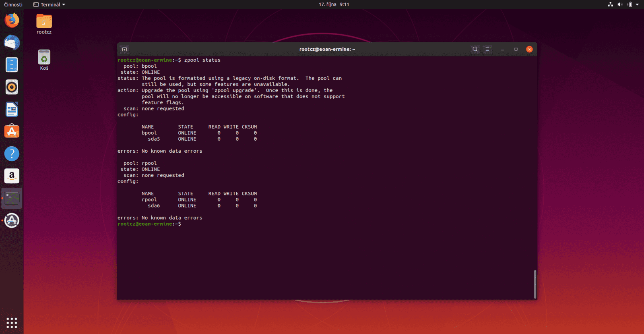Select the Terminal icon in the dock
This screenshot has width=644, height=334.
coord(12,198)
